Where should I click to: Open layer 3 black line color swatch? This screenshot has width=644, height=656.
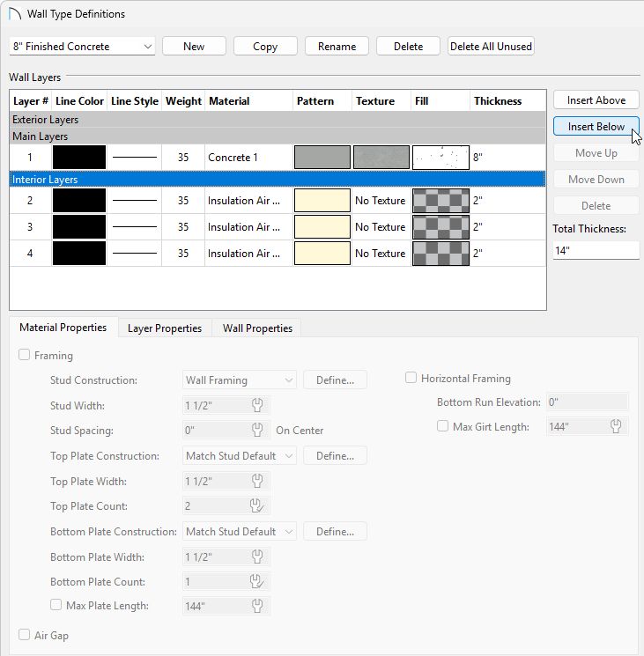point(79,227)
